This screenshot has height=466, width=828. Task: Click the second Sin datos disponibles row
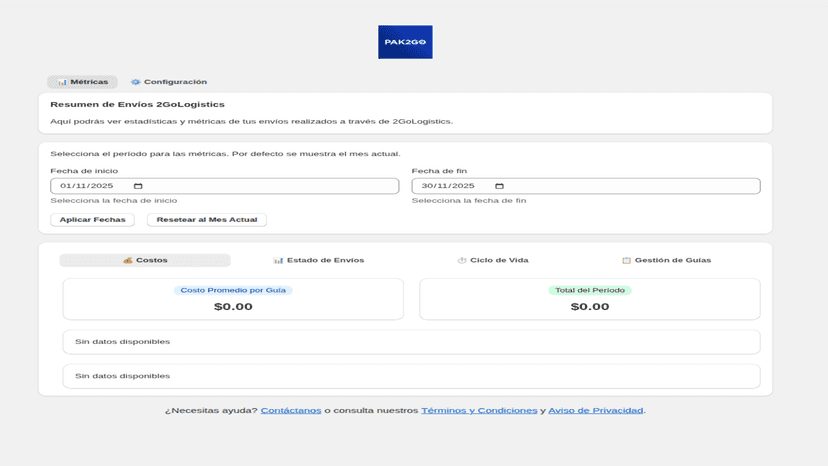pos(411,376)
